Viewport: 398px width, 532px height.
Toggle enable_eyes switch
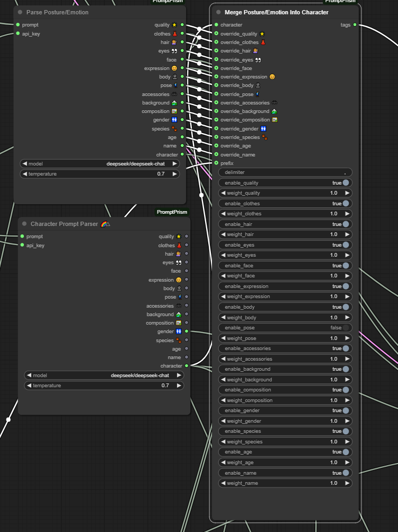(x=346, y=245)
